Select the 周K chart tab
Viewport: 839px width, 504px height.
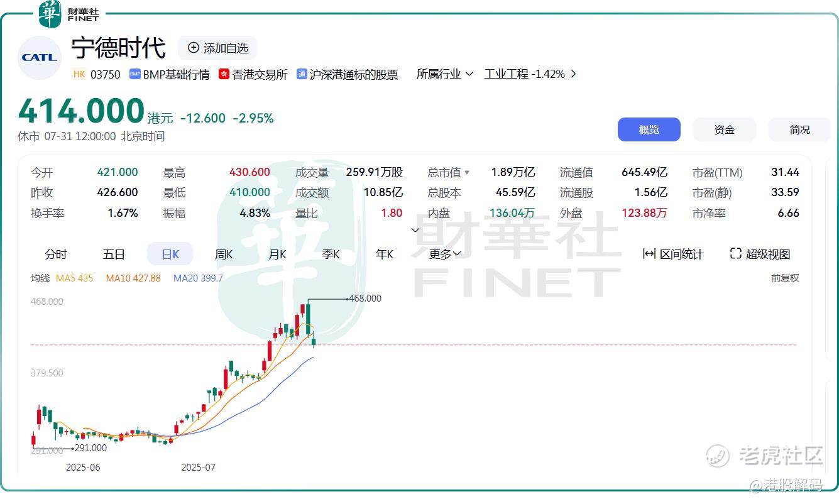(x=224, y=254)
